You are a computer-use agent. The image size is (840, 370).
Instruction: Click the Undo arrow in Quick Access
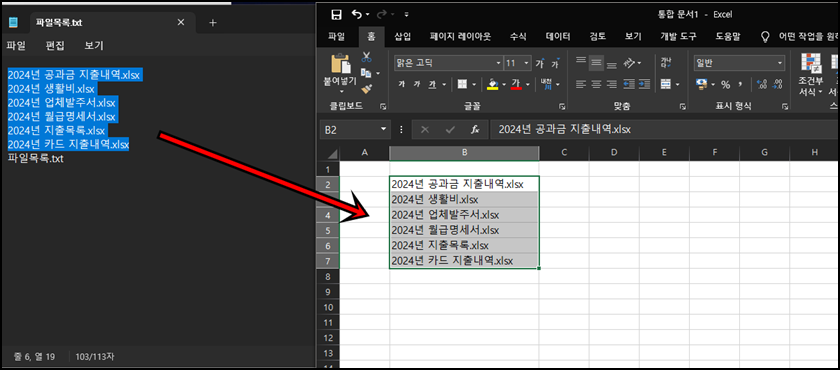point(356,14)
